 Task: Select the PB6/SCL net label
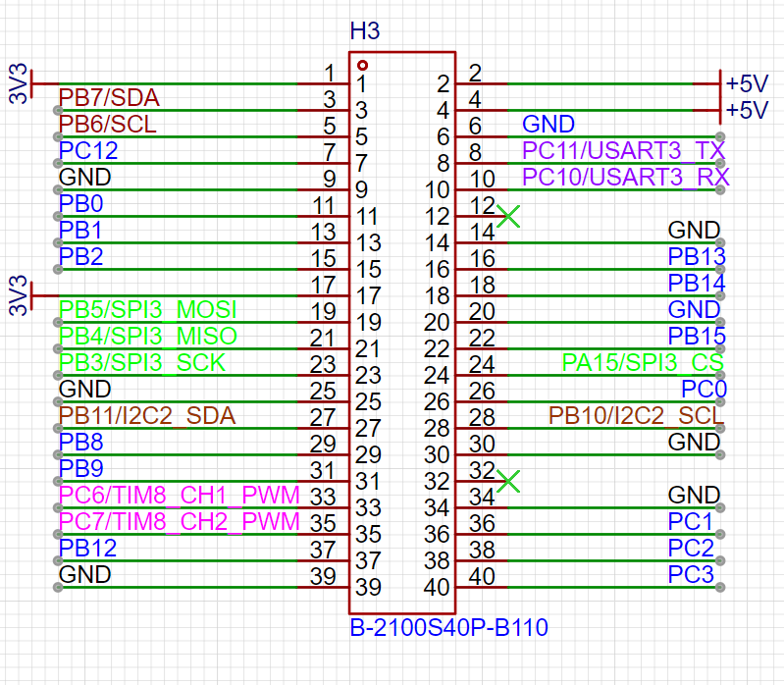[107, 125]
